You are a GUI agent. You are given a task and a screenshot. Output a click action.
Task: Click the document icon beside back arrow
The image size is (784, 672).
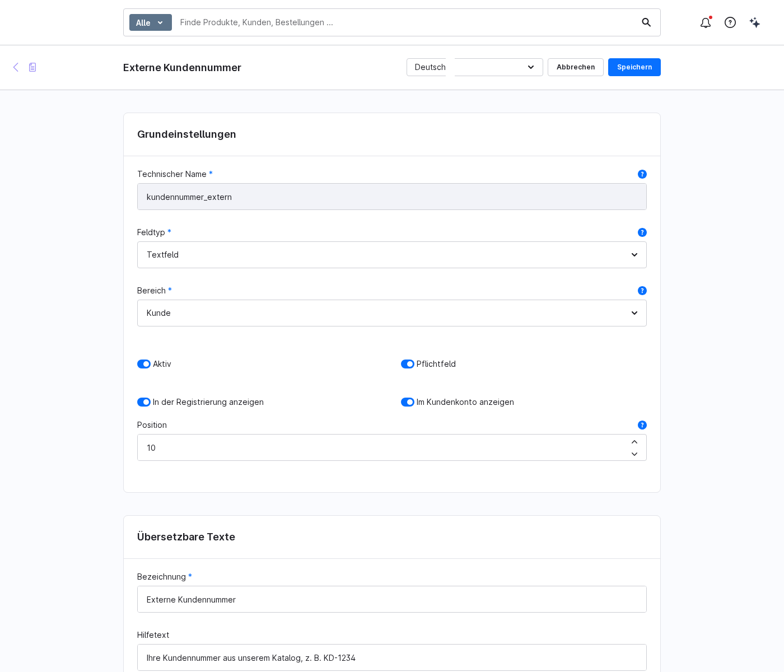click(32, 67)
